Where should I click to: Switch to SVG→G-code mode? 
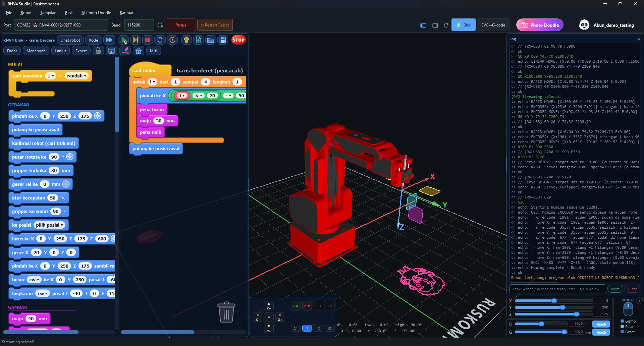click(493, 25)
